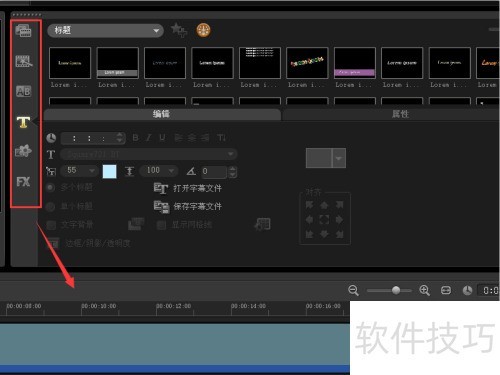Switch text to vertical orientation

(222, 138)
